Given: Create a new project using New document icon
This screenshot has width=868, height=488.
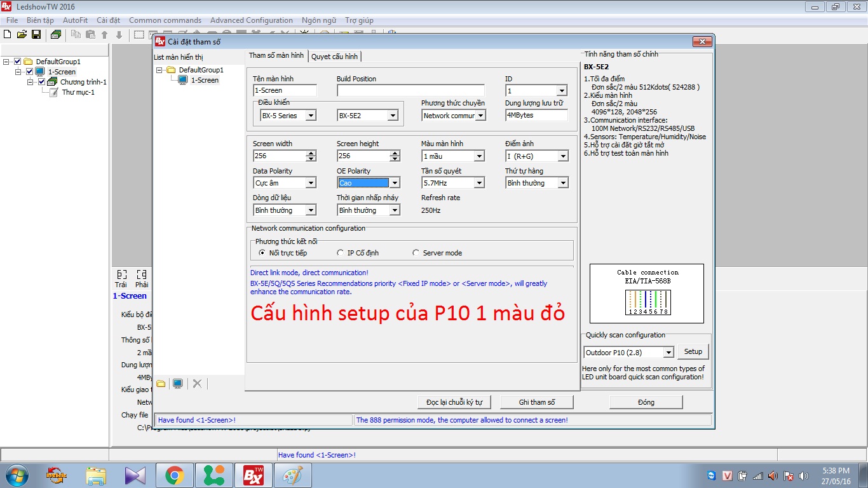Looking at the screenshot, I should pyautogui.click(x=8, y=34).
